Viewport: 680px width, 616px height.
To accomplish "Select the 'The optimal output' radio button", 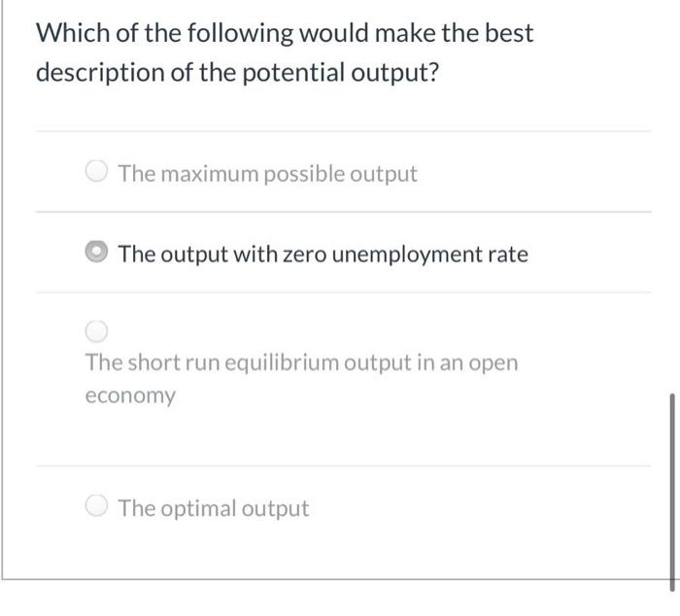I will click(96, 508).
